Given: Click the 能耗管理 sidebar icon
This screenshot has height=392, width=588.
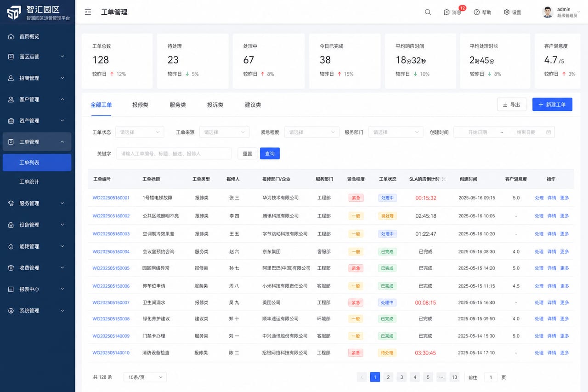Looking at the screenshot, I should 11,246.
